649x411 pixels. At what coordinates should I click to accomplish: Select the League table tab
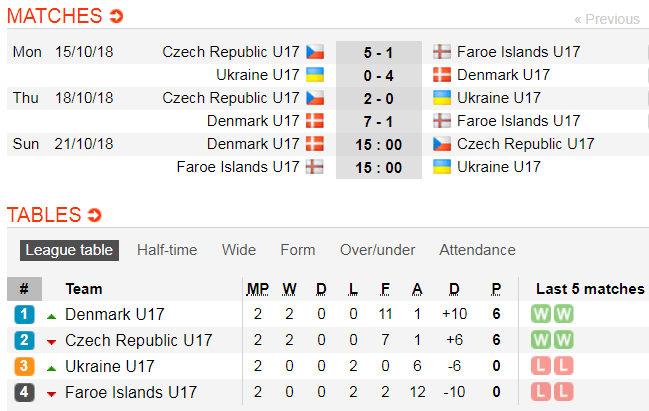click(69, 250)
